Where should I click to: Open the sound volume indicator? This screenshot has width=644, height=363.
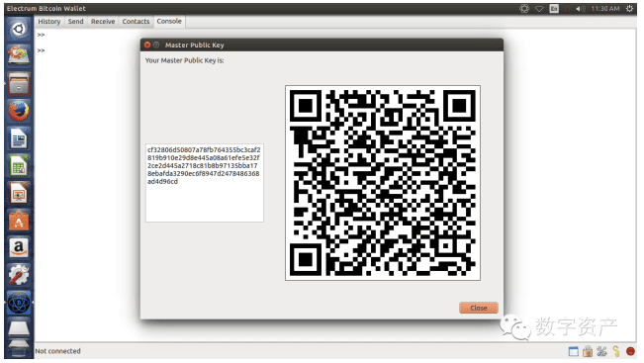(581, 9)
